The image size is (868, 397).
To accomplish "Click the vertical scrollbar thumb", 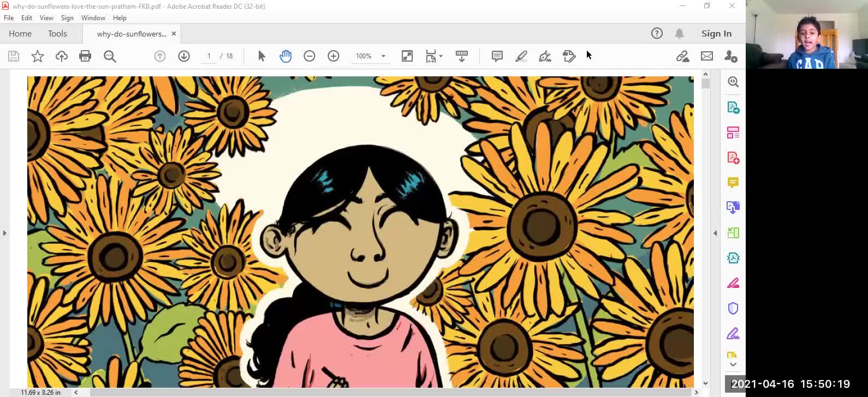I will point(705,83).
